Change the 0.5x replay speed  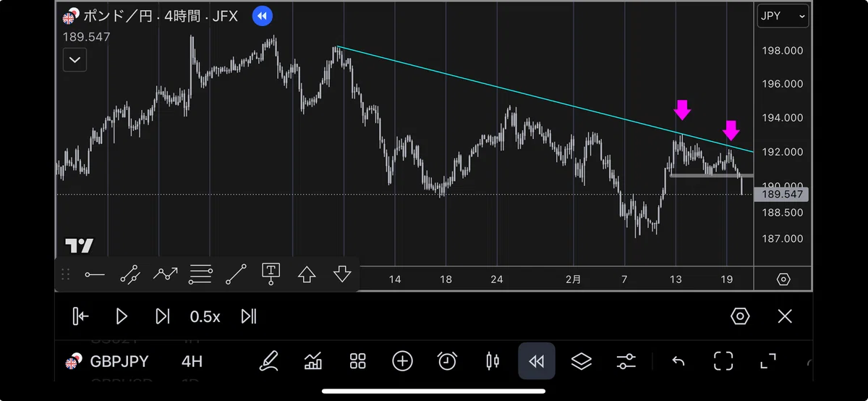205,316
